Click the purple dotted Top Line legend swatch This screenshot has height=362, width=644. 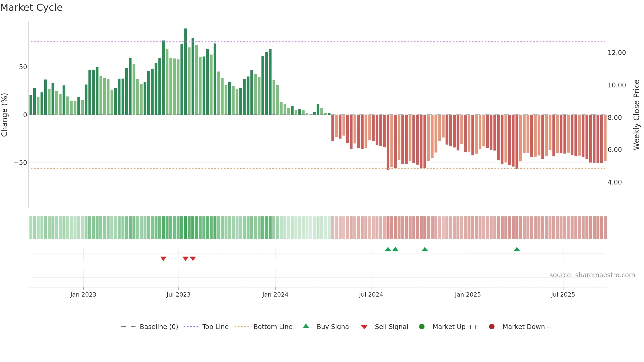(191, 327)
